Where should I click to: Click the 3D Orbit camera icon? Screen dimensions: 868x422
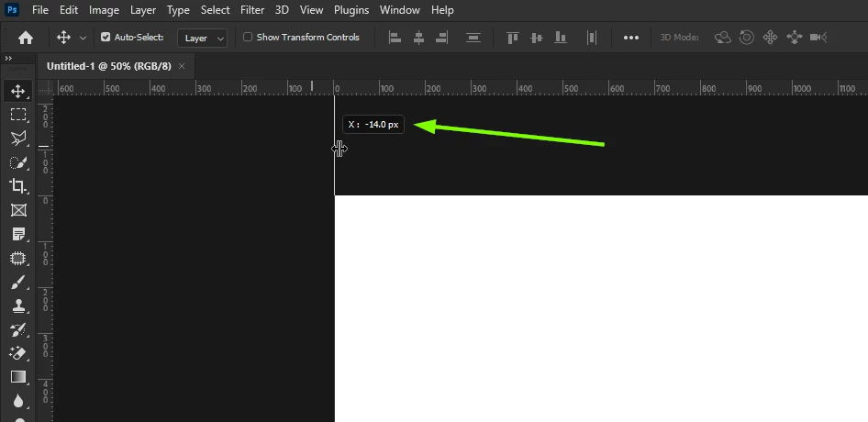(722, 38)
